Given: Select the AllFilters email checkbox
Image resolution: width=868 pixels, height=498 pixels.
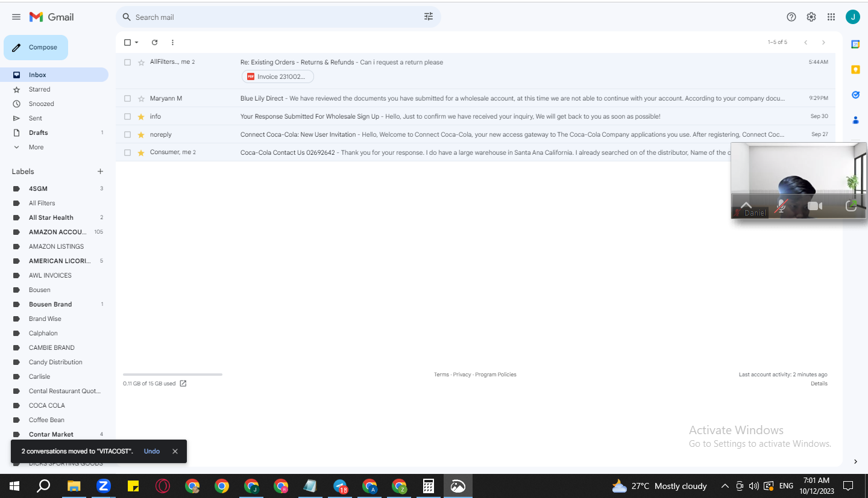Looking at the screenshot, I should click(127, 62).
